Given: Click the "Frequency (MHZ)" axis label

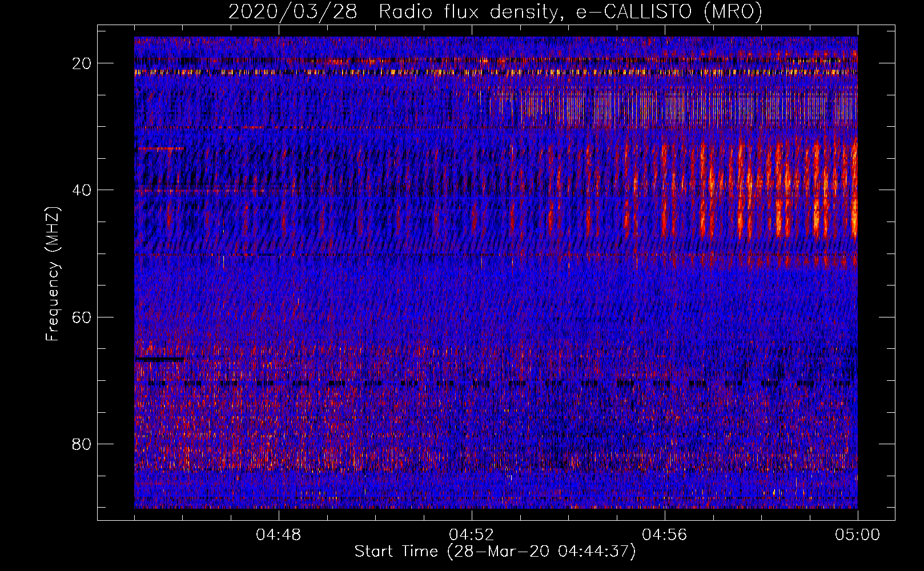Looking at the screenshot, I should click(x=53, y=274).
